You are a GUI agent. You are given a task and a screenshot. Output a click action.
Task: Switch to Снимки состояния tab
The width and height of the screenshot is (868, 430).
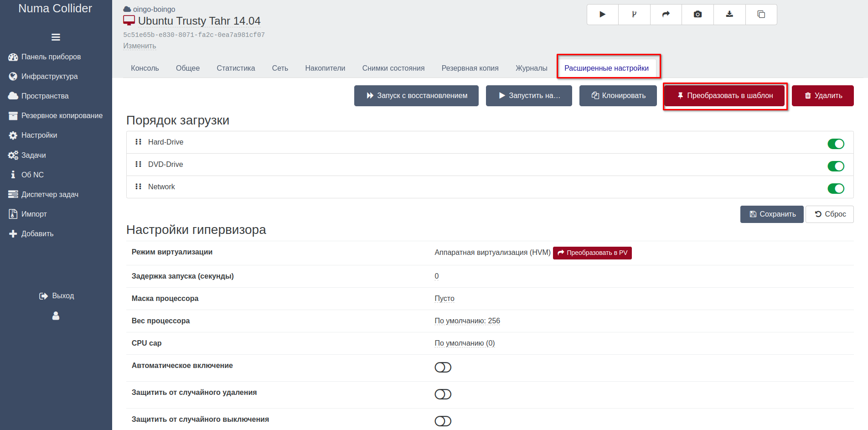(x=393, y=68)
